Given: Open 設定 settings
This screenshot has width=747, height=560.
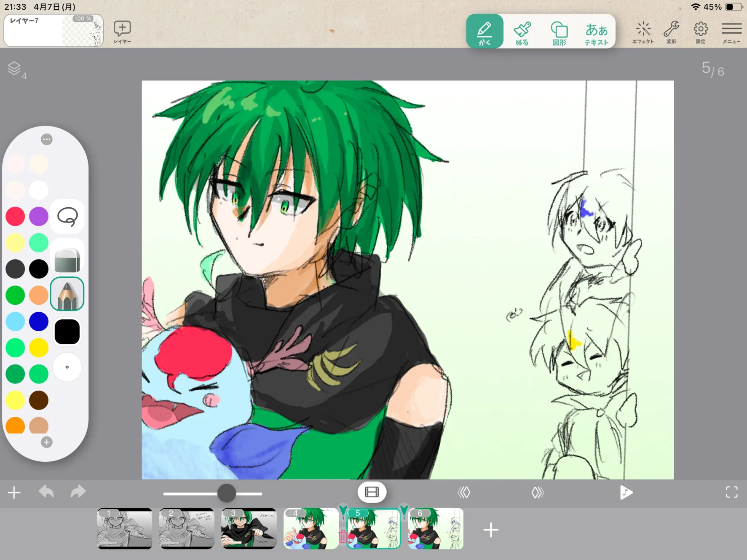Looking at the screenshot, I should pos(700,32).
